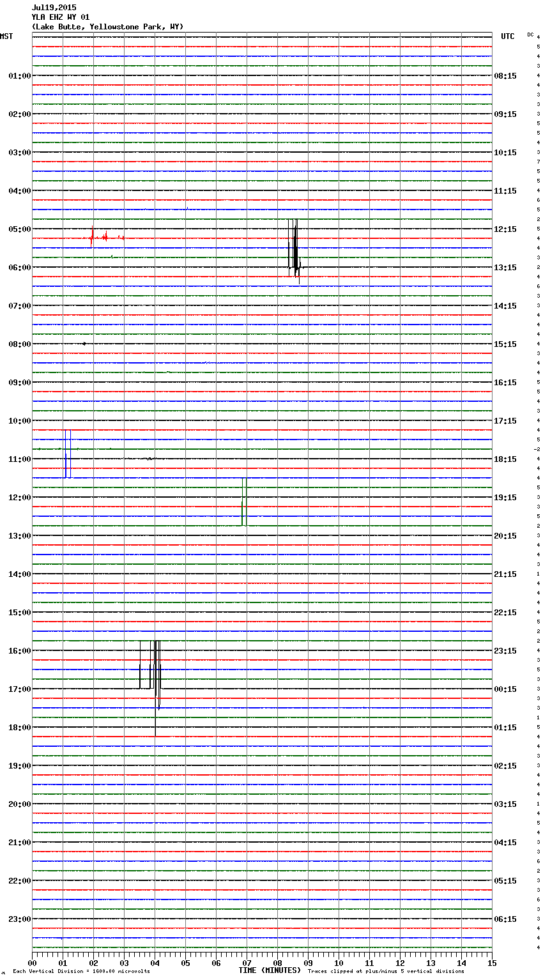The width and height of the screenshot is (543, 980).
Task: Click minute tick label 03 on bottom axis
Action: [124, 963]
